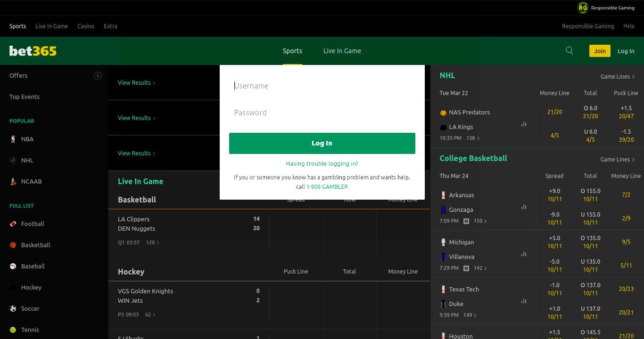Click the yellow Join button
Image resolution: width=644 pixels, height=339 pixels.
tap(600, 51)
